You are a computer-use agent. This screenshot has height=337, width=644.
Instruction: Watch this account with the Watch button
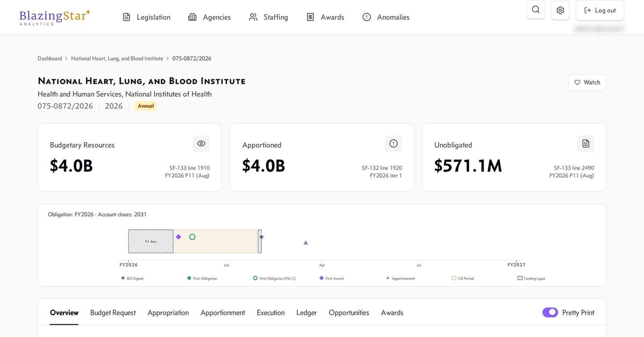[587, 83]
